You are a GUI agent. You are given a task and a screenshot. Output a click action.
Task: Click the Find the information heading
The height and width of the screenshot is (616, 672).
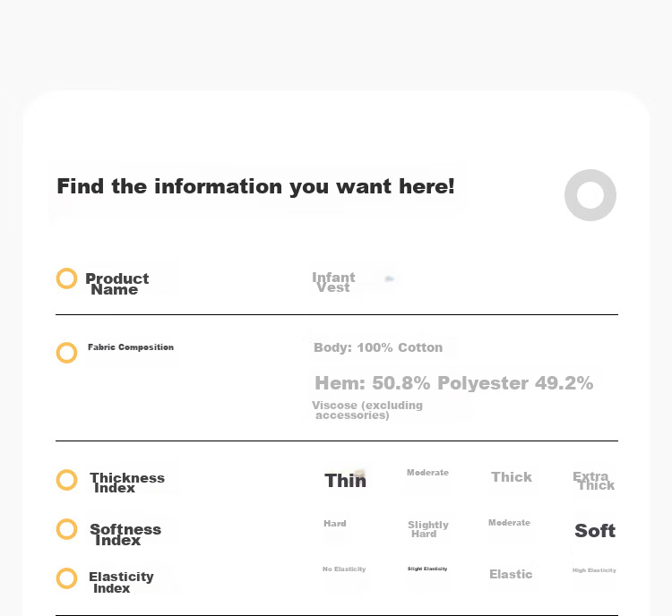256,187
